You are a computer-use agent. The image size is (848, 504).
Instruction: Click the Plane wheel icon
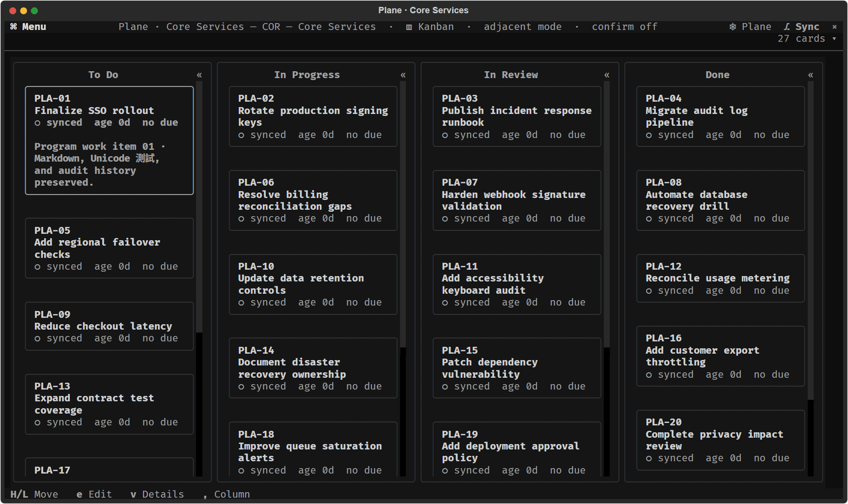pos(733,27)
